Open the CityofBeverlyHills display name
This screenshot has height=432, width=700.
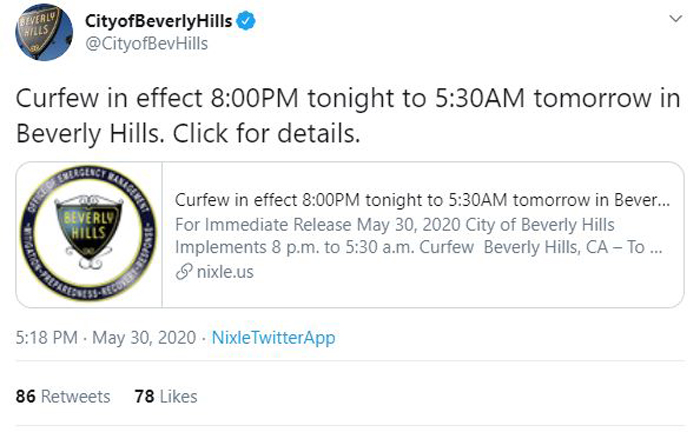158,21
